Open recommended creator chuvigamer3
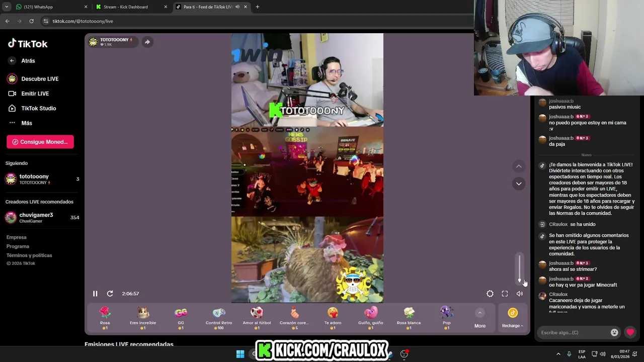The height and width of the screenshot is (362, 644). click(x=42, y=218)
